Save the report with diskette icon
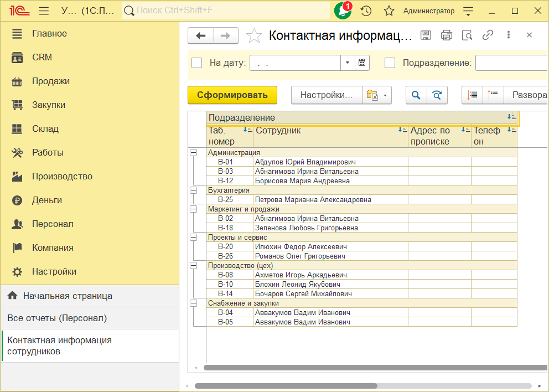The width and height of the screenshot is (549, 392). [426, 35]
